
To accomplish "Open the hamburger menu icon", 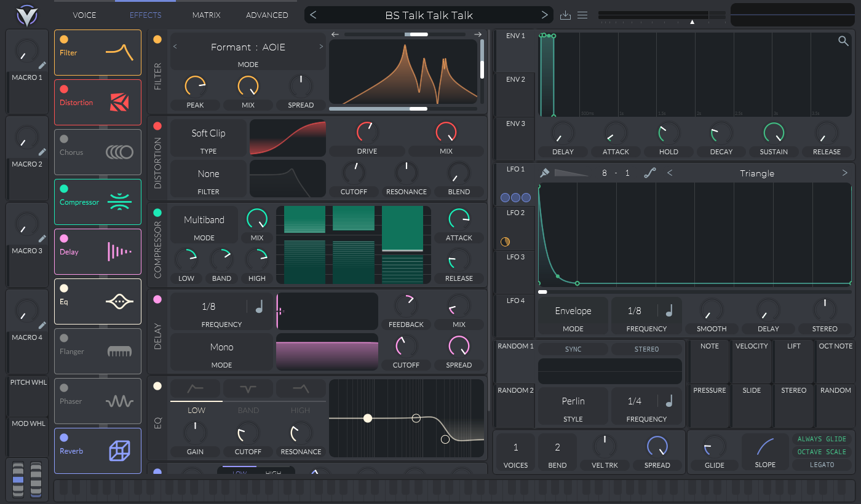I will [582, 15].
